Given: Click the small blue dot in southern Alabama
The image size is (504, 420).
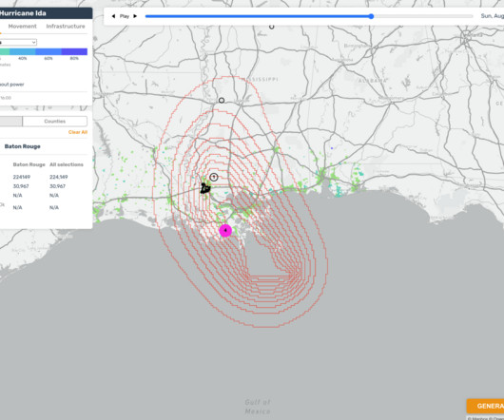Looking at the screenshot, I should (332, 148).
